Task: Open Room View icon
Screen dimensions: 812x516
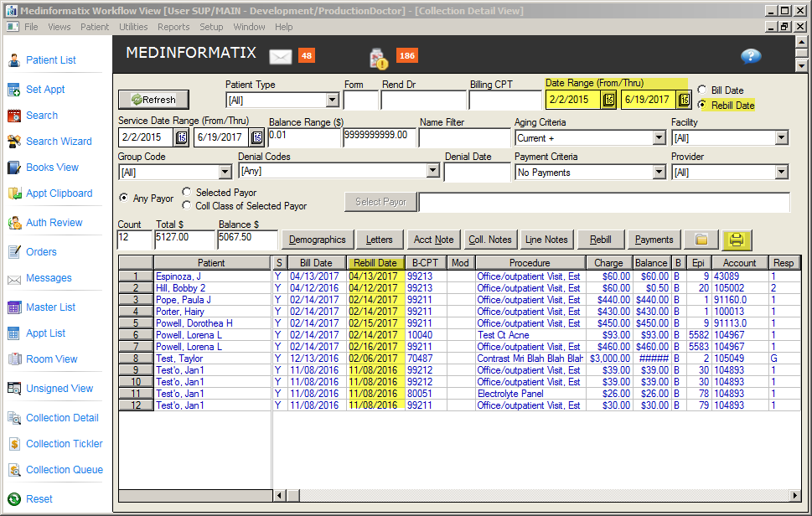Action: click(14, 359)
